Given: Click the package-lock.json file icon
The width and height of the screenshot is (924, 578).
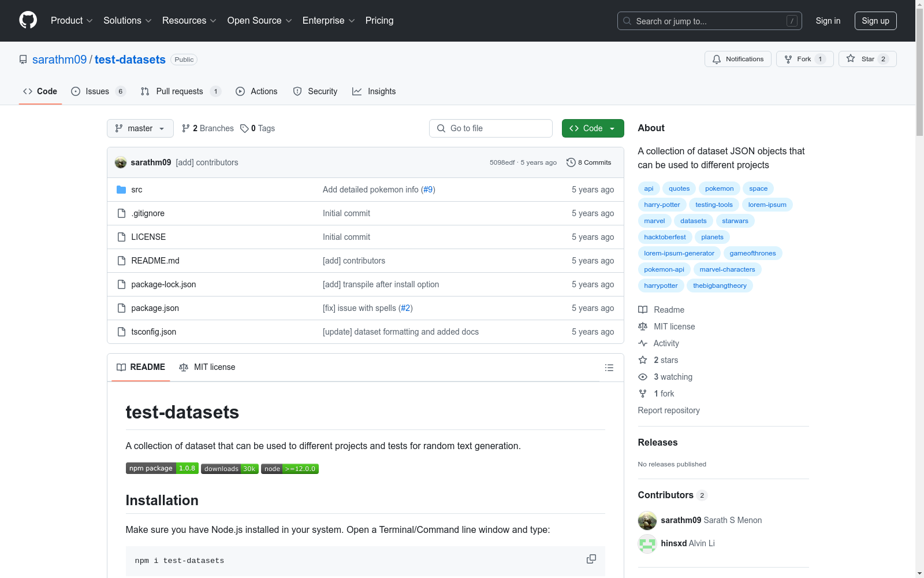Looking at the screenshot, I should click(x=121, y=284).
